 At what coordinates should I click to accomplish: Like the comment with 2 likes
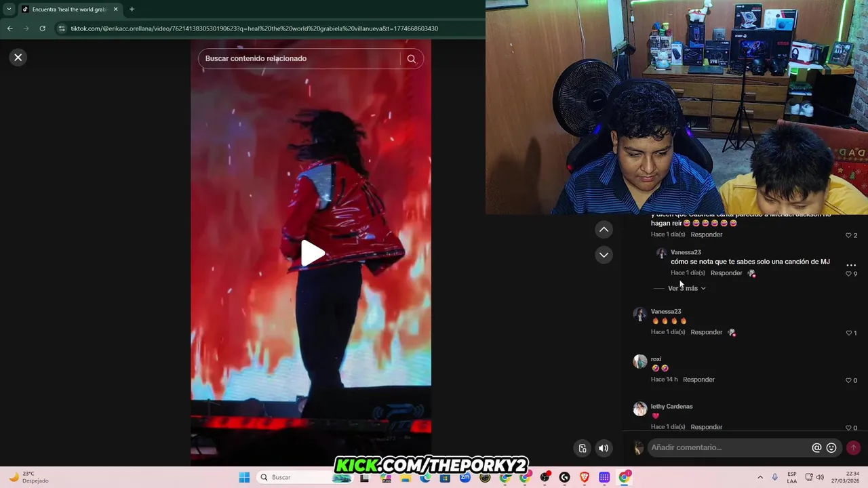tap(848, 235)
